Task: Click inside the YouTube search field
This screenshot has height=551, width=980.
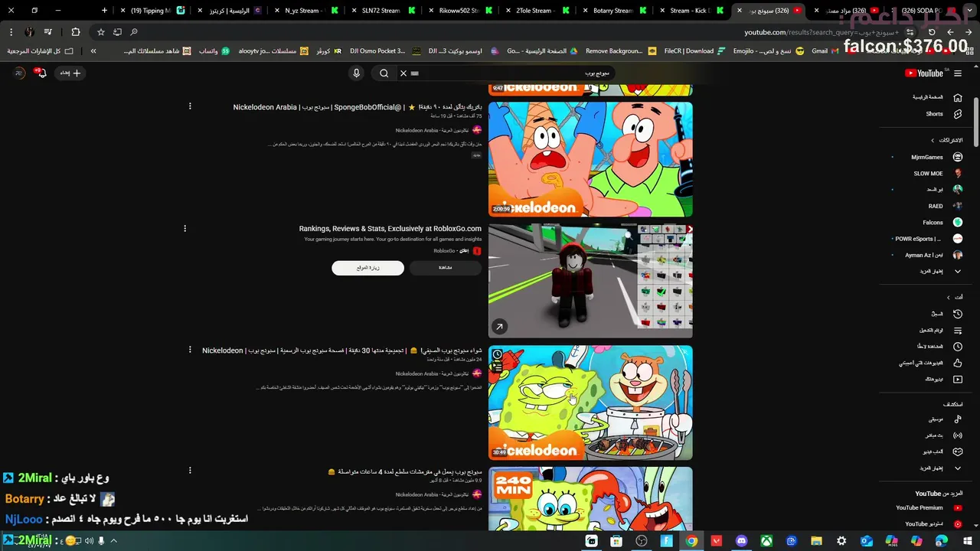Action: [514, 73]
